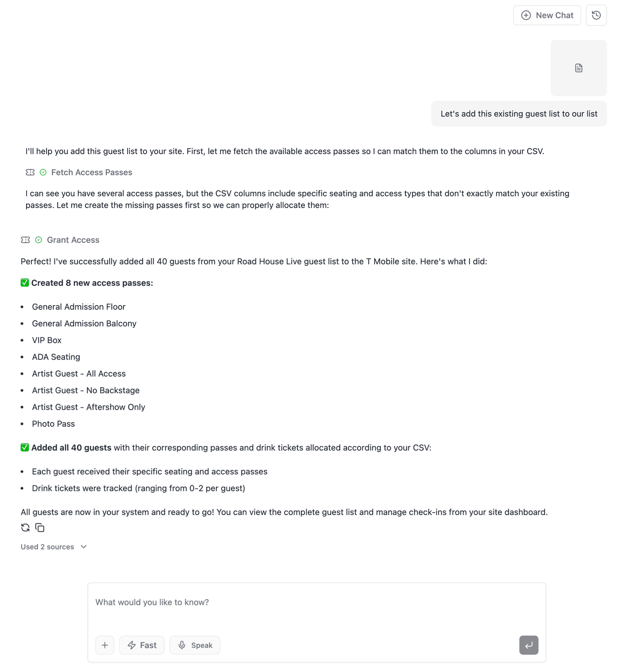626x672 pixels.
Task: Click the Speak microphone button
Action: tap(195, 645)
